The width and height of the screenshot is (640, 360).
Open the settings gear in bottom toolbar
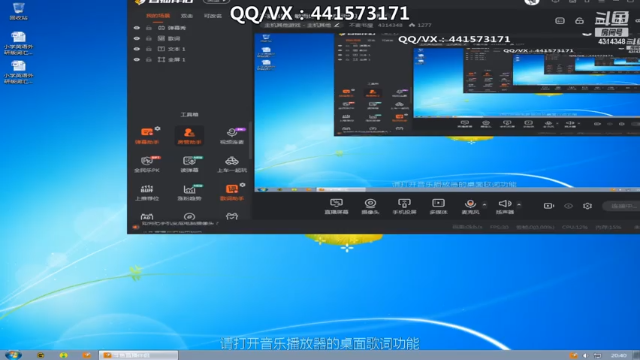(587, 206)
